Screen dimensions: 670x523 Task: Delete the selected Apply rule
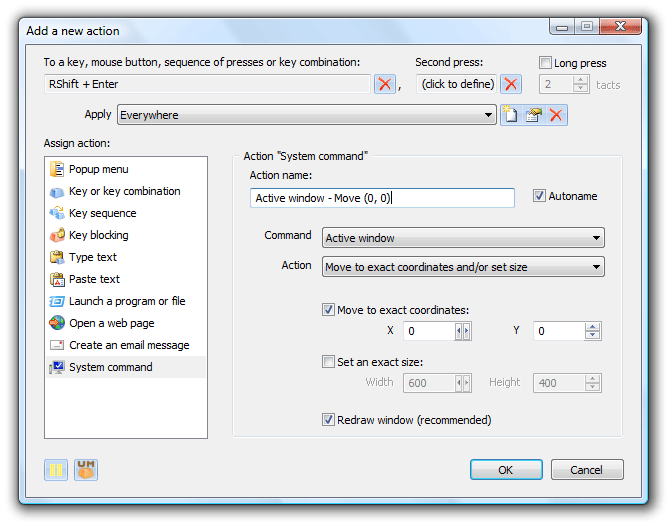tap(556, 115)
